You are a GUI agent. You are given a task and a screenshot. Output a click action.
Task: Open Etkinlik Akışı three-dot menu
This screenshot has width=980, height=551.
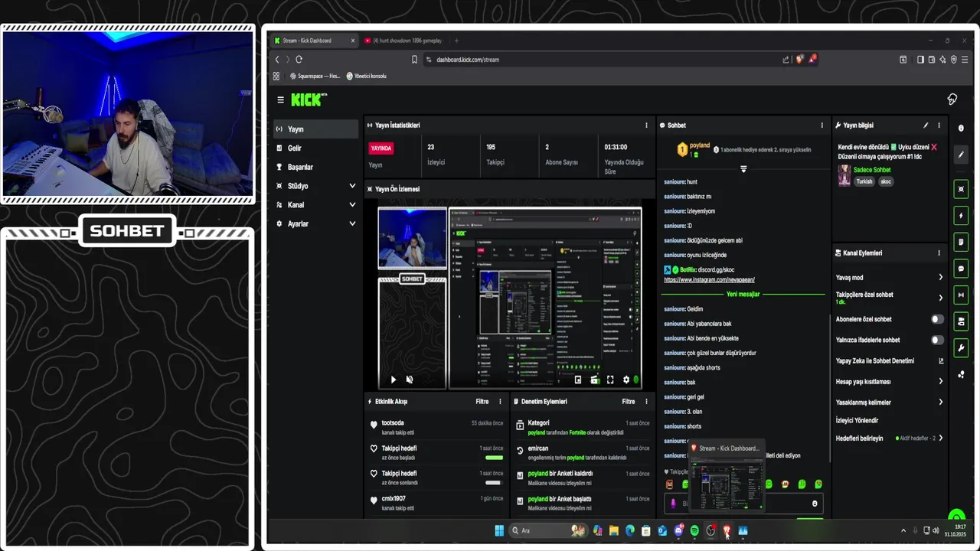[501, 402]
